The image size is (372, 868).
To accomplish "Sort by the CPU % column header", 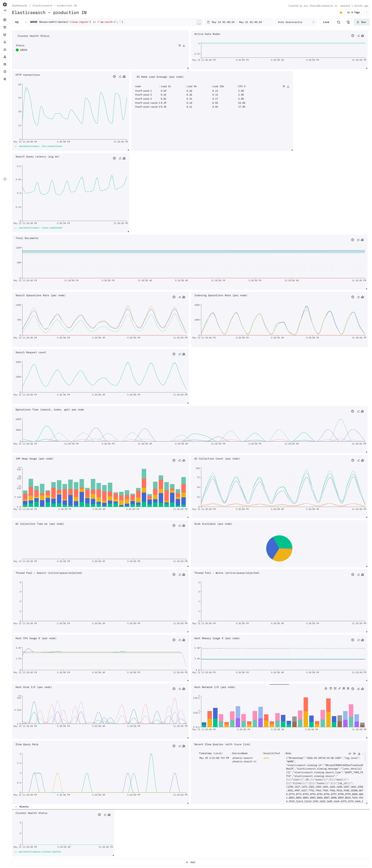I will 242,87.
